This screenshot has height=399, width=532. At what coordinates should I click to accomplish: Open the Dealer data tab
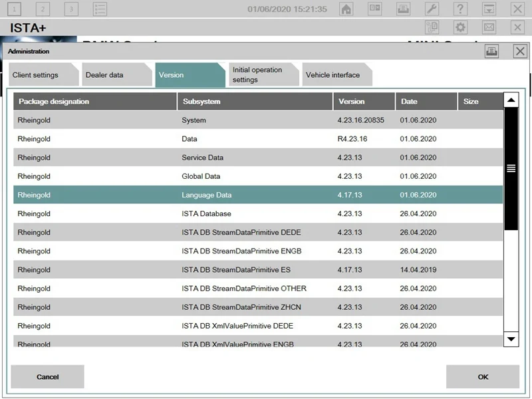(105, 75)
